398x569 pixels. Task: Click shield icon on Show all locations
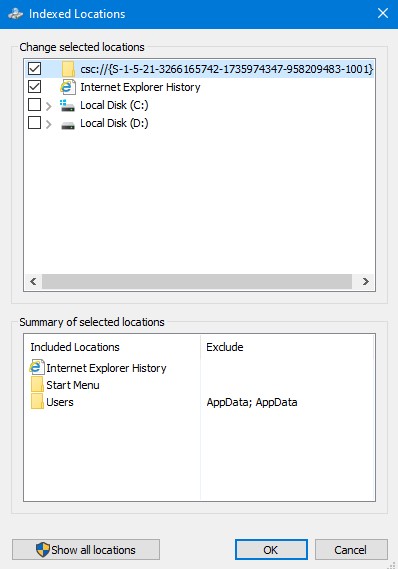click(x=42, y=550)
